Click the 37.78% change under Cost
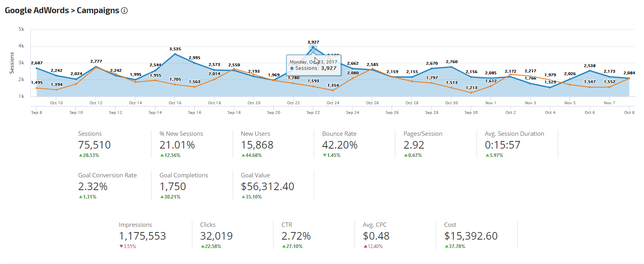The image size is (644, 264). point(455,246)
